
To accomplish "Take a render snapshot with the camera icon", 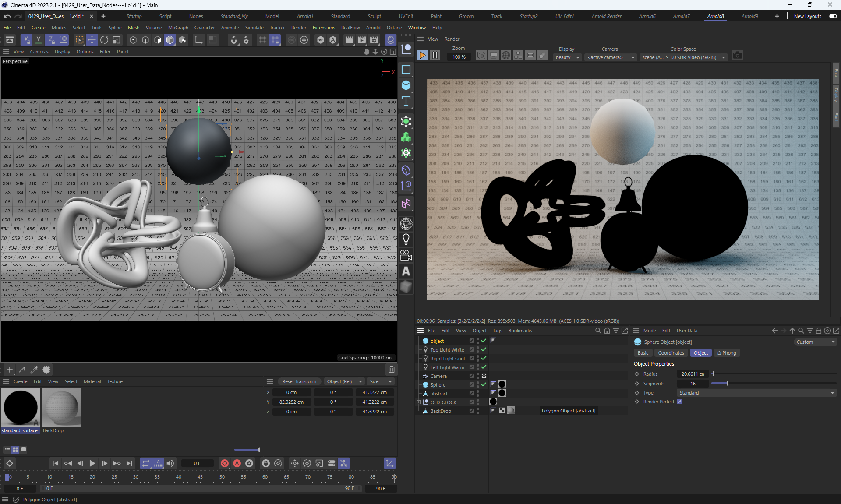I will 737,56.
